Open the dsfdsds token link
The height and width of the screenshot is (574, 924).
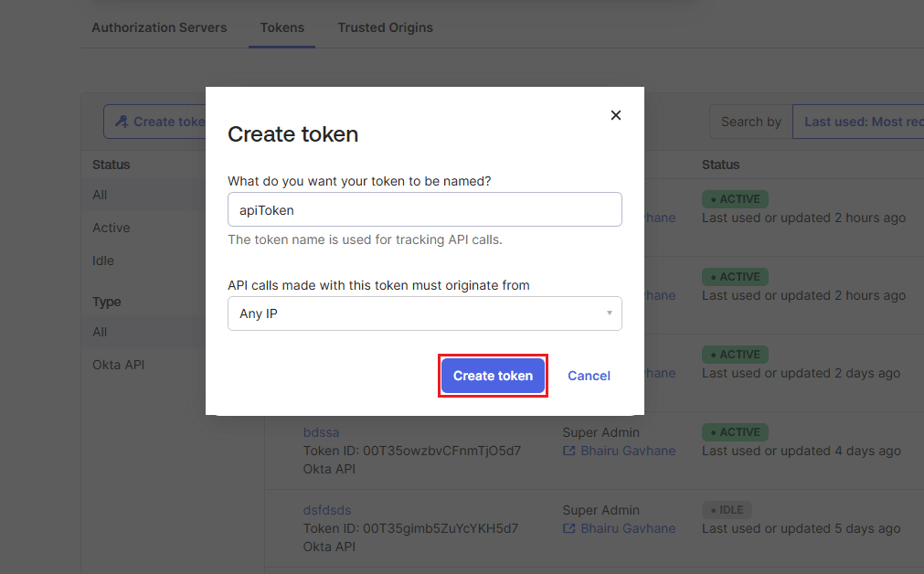[x=327, y=510]
